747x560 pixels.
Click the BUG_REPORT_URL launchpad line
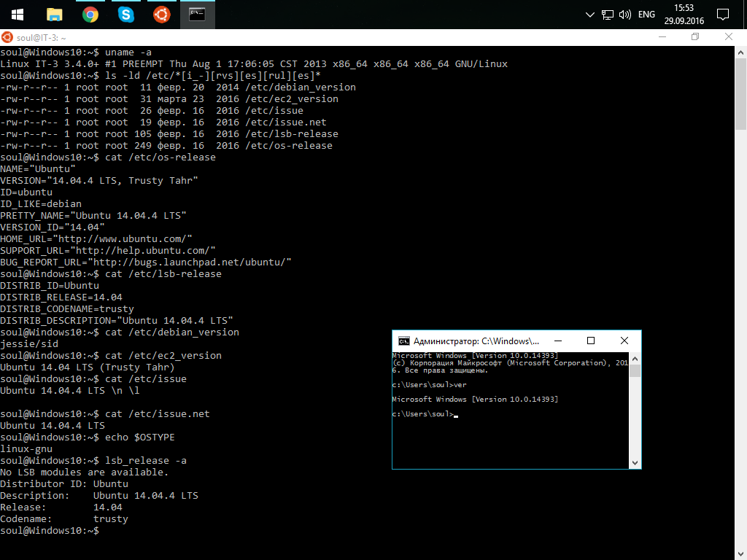click(x=146, y=262)
